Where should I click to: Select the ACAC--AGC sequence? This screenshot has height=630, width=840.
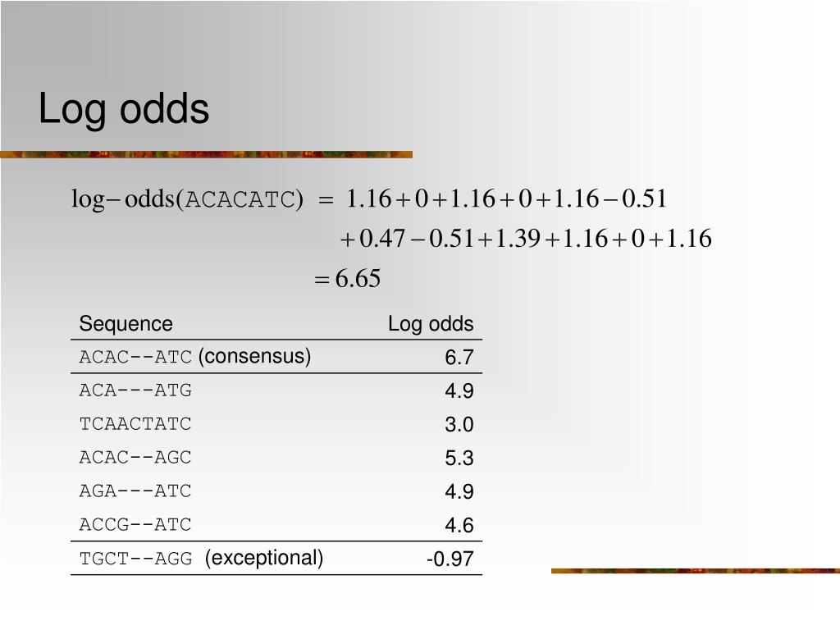point(135,457)
